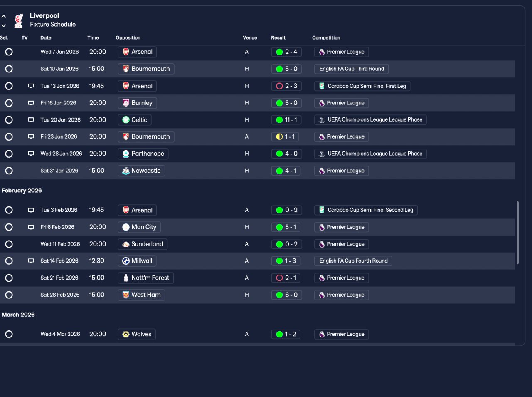Click the Celtic club badge icon

coord(126,120)
